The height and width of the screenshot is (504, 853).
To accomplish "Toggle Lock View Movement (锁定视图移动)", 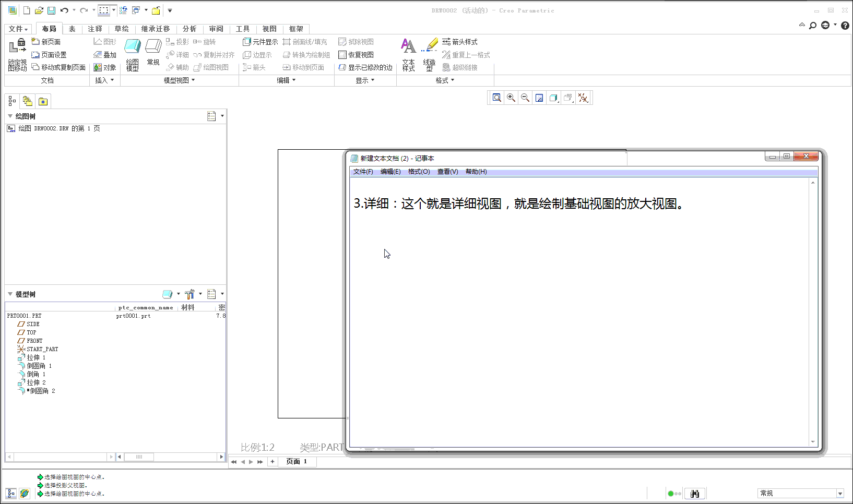I will 17,54.
